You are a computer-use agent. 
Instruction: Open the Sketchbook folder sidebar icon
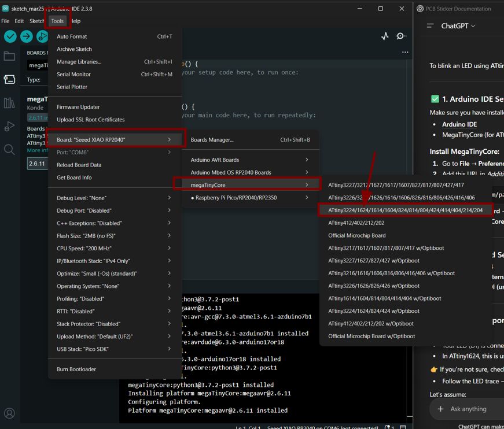click(9, 56)
